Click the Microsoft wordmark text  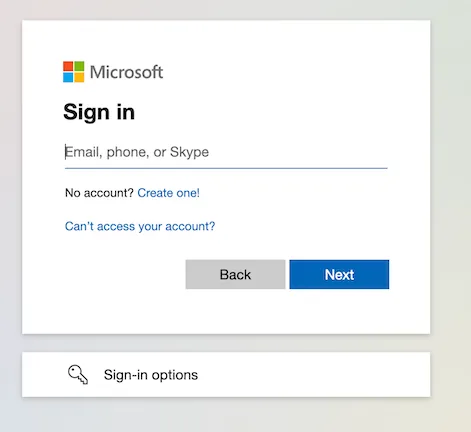point(126,72)
